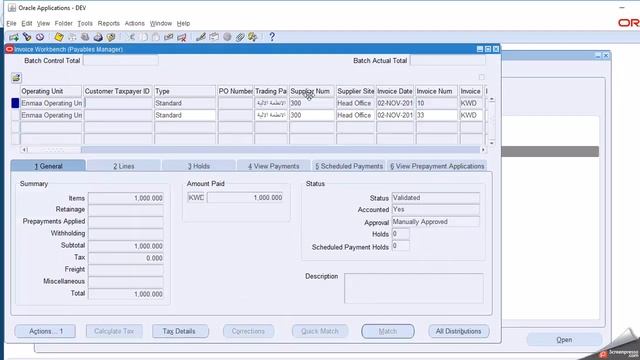
Task: Open the Actions menu
Action: (x=135, y=24)
